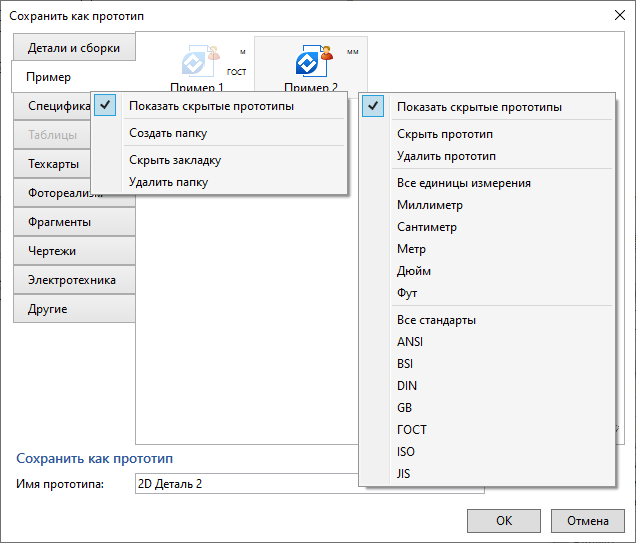Filter prototypes by ISO standard
This screenshot has height=543, width=636.
coord(407,452)
